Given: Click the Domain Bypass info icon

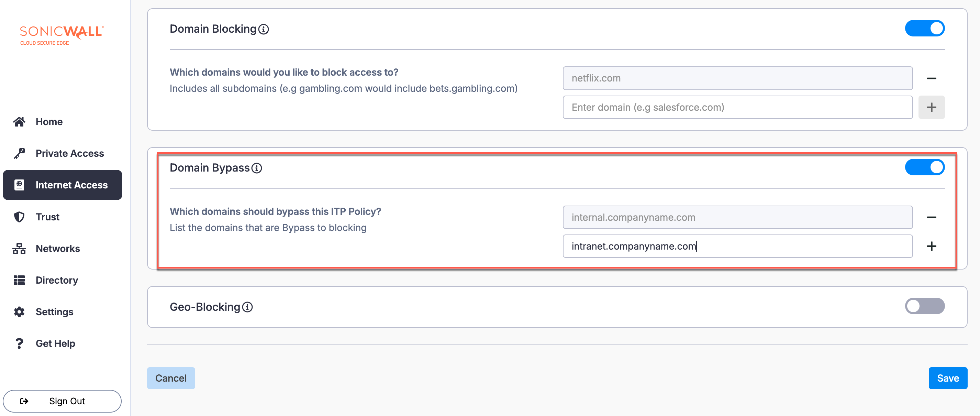Looking at the screenshot, I should coord(257,168).
